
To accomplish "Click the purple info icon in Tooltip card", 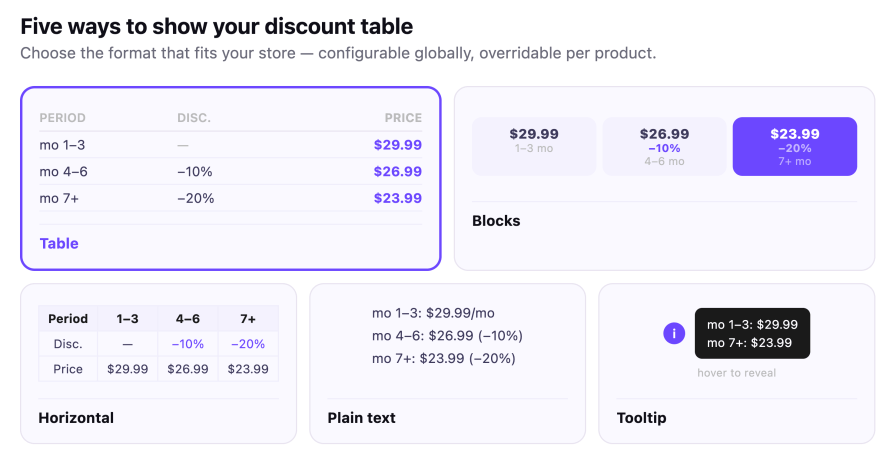I will pos(674,333).
